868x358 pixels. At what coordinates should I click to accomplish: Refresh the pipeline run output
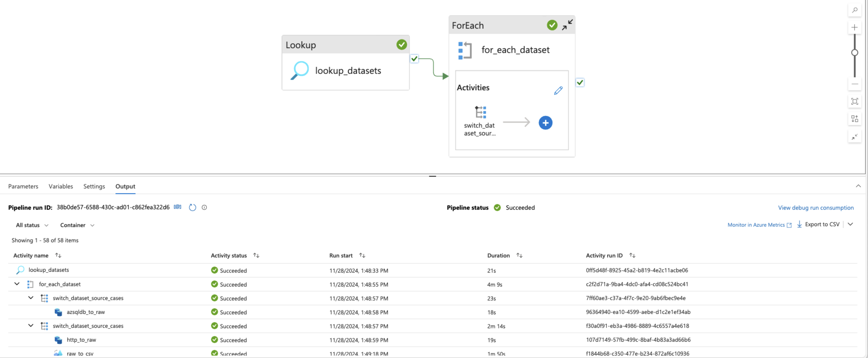pyautogui.click(x=192, y=208)
